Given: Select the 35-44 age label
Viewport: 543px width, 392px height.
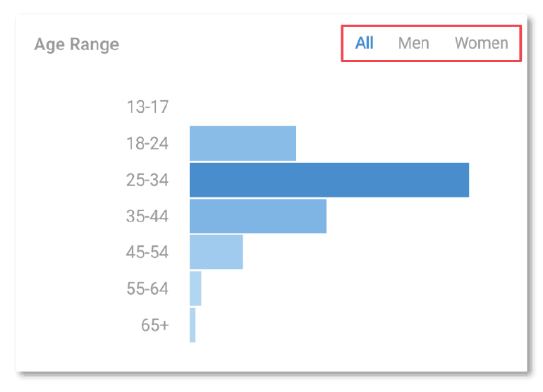Looking at the screenshot, I should [x=147, y=216].
